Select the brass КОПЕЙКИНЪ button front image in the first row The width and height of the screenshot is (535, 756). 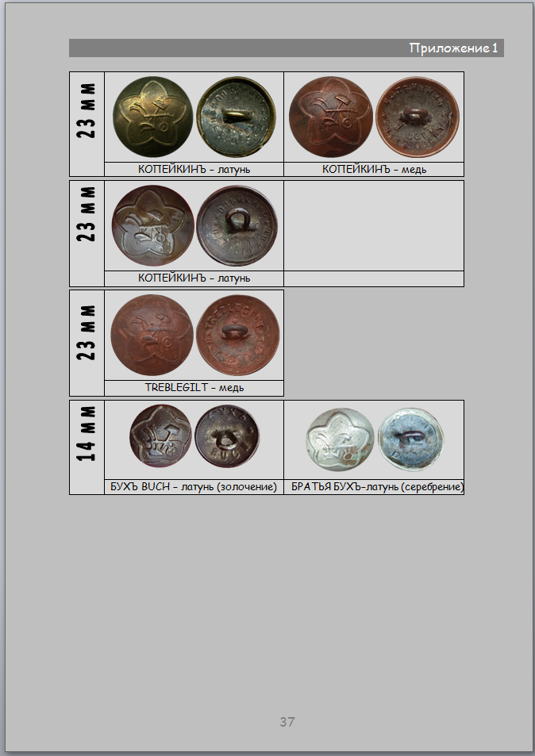coord(152,117)
